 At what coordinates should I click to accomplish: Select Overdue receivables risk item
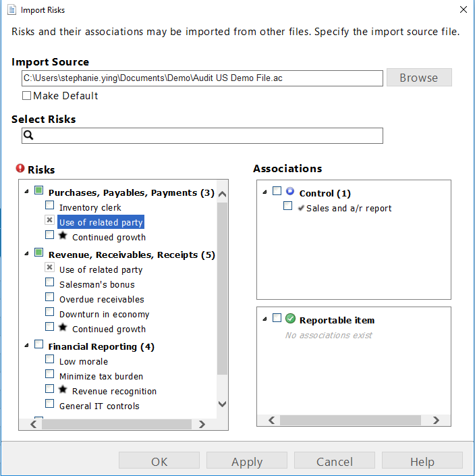pyautogui.click(x=101, y=299)
